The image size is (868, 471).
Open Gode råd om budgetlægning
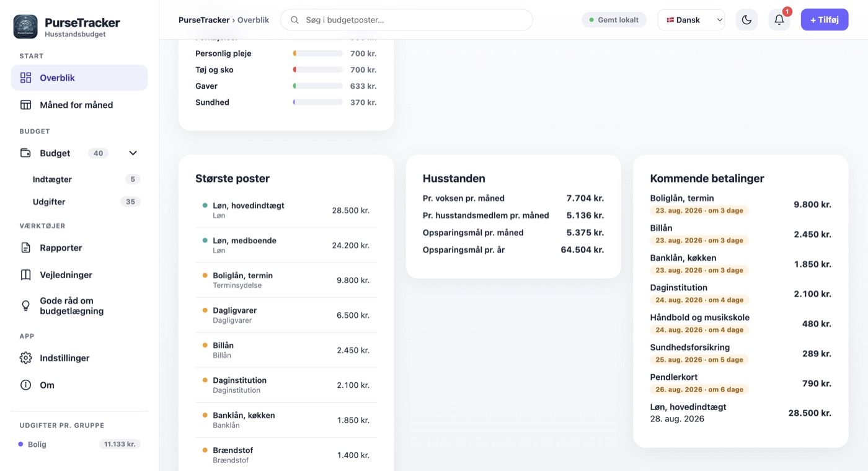coord(79,305)
